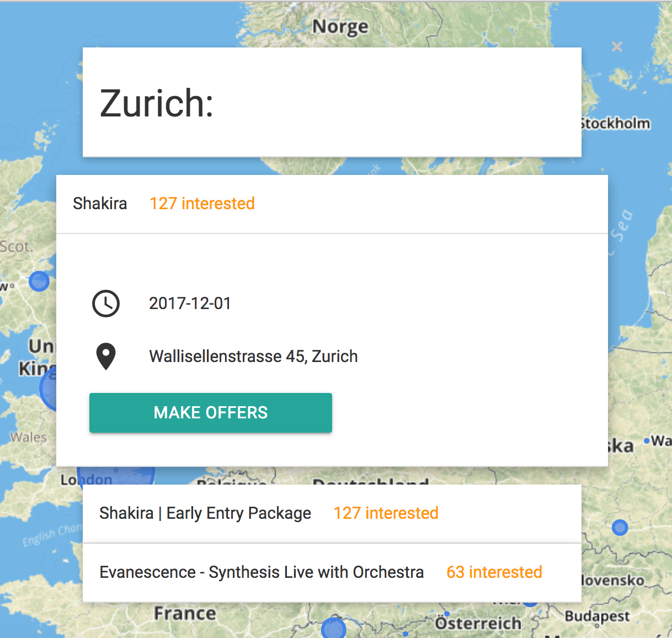Click the Stockholm label on the map
This screenshot has height=638, width=672.
[616, 123]
